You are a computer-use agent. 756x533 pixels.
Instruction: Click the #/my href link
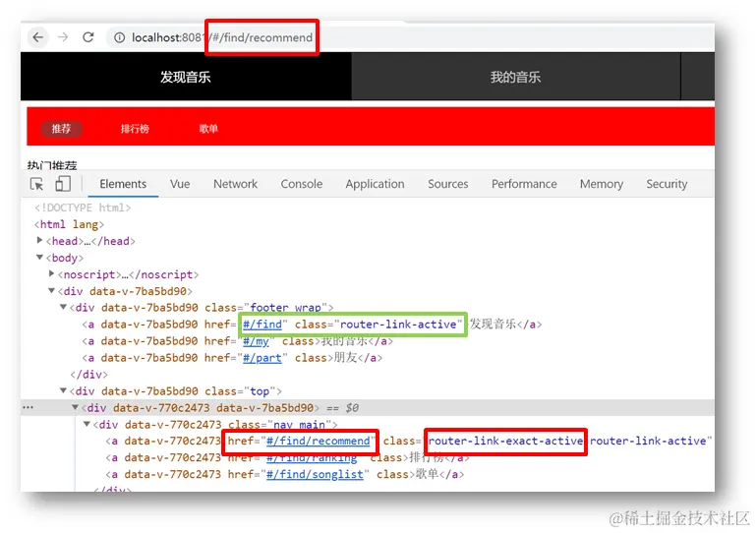(256, 341)
